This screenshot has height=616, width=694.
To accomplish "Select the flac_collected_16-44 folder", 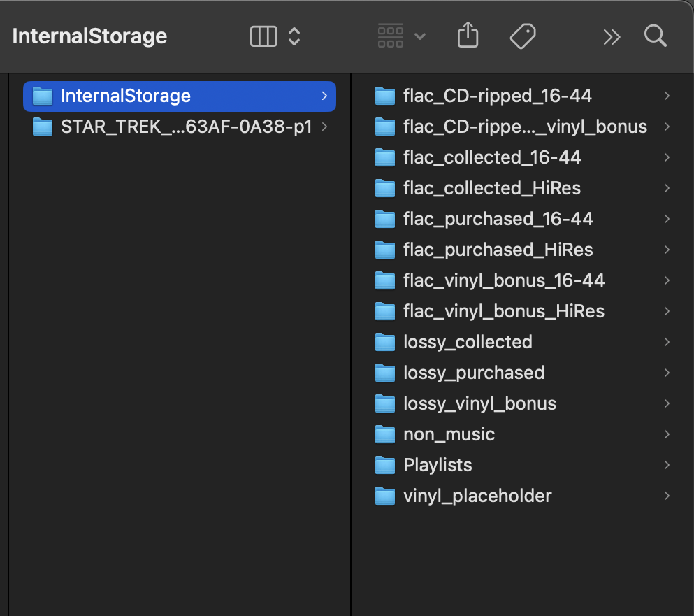I will 492,157.
